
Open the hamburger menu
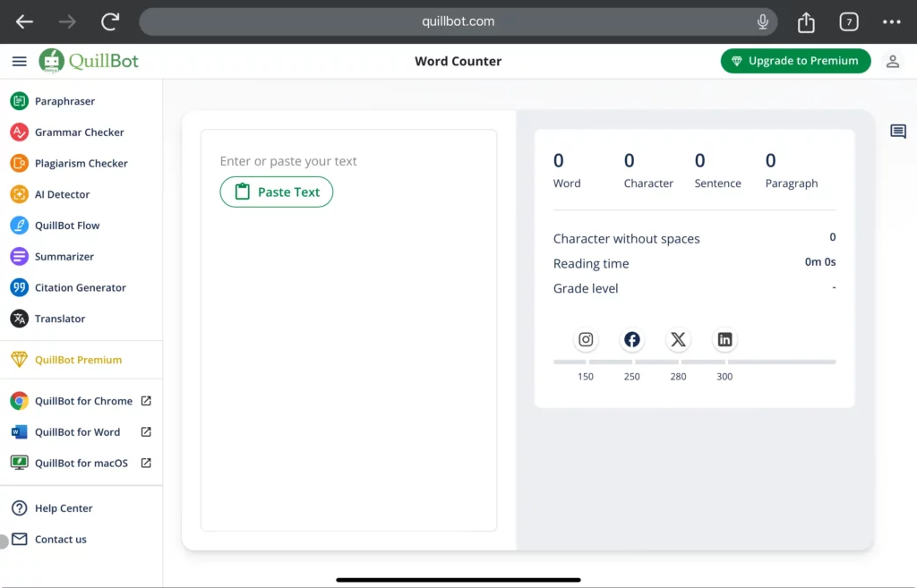click(20, 61)
